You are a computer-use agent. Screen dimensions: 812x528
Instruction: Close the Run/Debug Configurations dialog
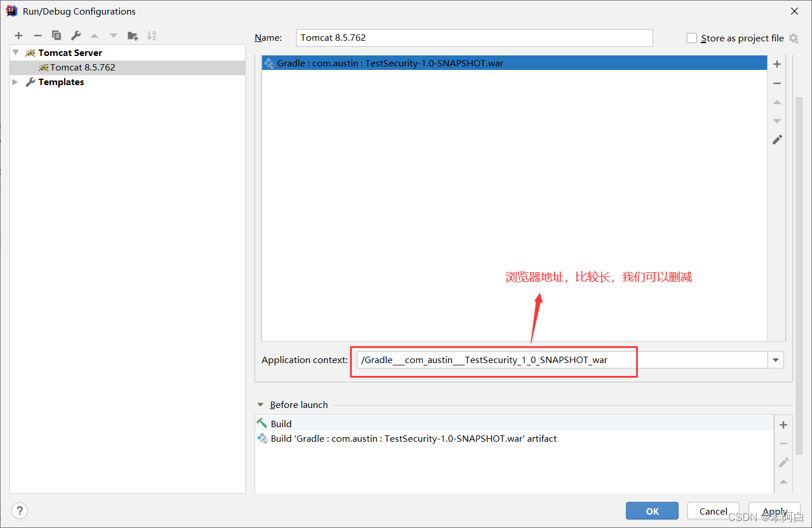coord(795,11)
